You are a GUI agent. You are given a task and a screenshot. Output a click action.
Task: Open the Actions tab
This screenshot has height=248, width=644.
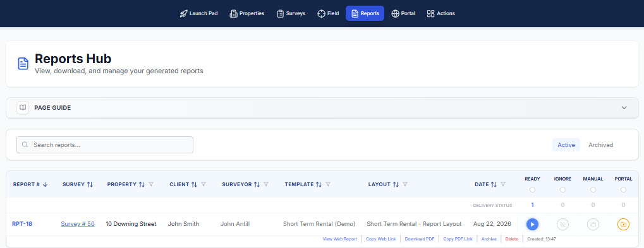click(x=441, y=13)
